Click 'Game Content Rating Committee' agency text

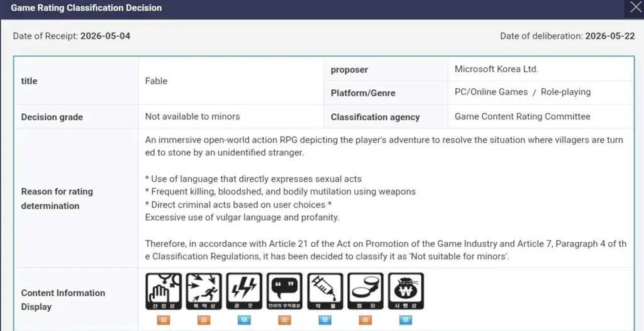[523, 116]
